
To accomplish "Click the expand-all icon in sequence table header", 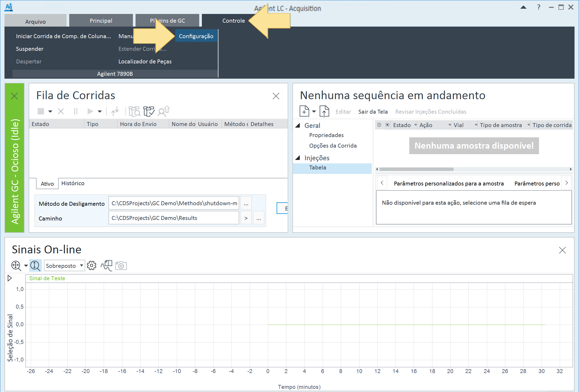I will (x=379, y=125).
